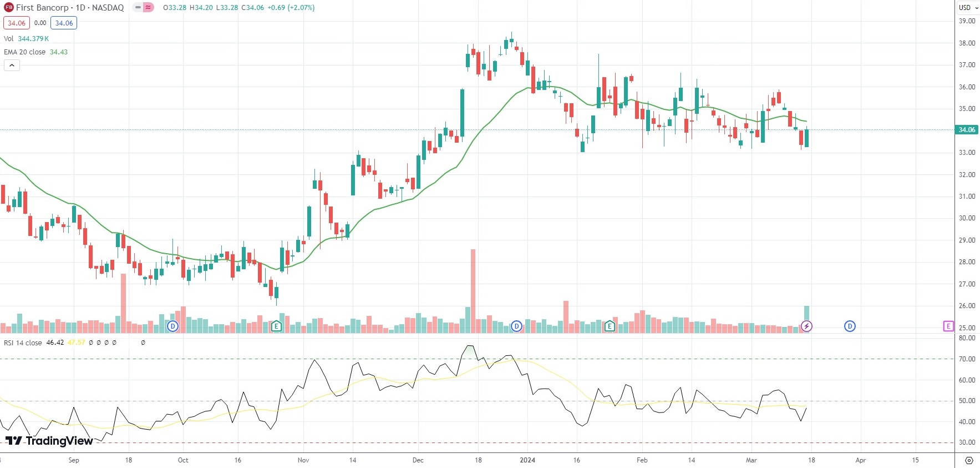The height and width of the screenshot is (468, 980).
Task: Click the change value +0.69 (+2.07%)
Action: pyautogui.click(x=291, y=8)
